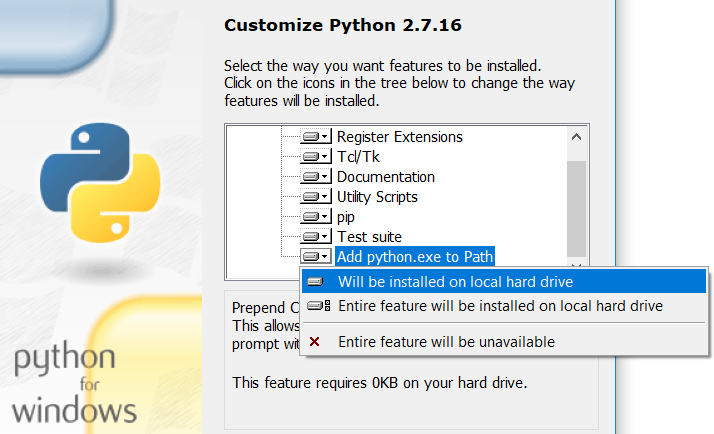Select the Documentation tree row
The image size is (714, 434).
click(386, 177)
